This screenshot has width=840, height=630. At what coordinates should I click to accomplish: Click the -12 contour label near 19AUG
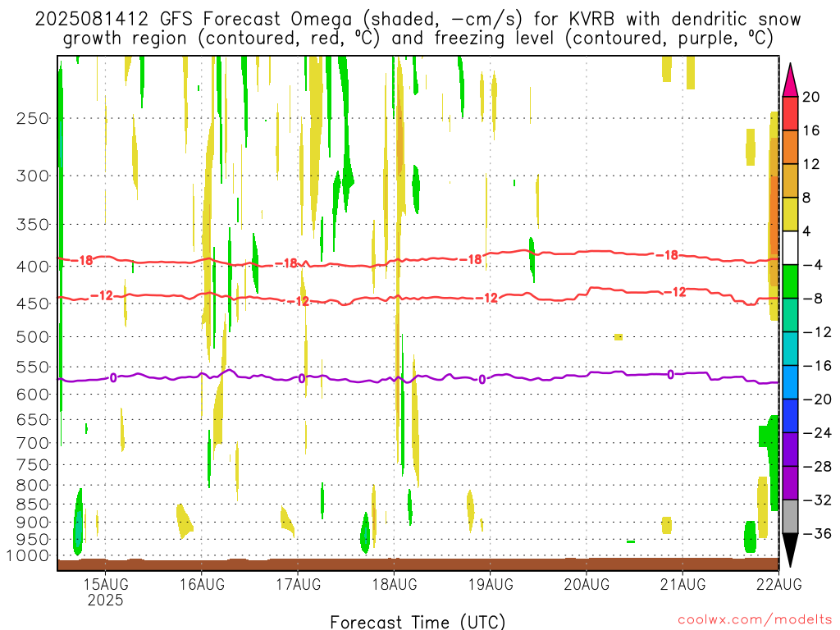488,298
